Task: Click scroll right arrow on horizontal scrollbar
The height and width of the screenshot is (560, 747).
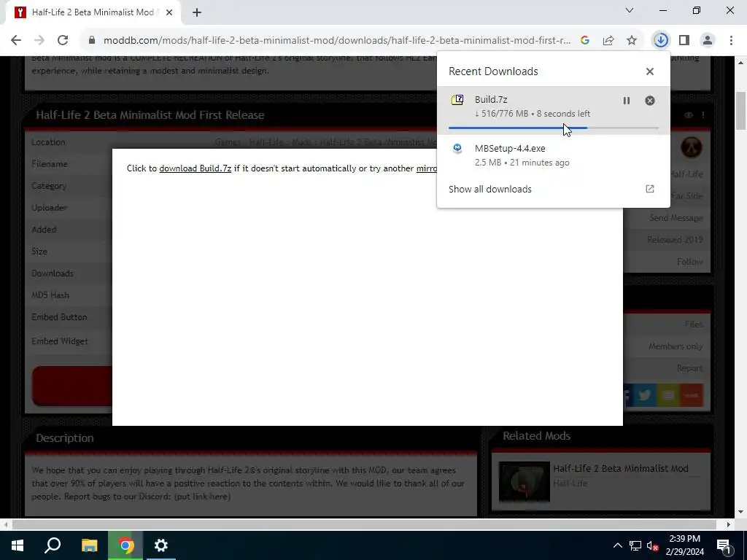Action: [729, 524]
